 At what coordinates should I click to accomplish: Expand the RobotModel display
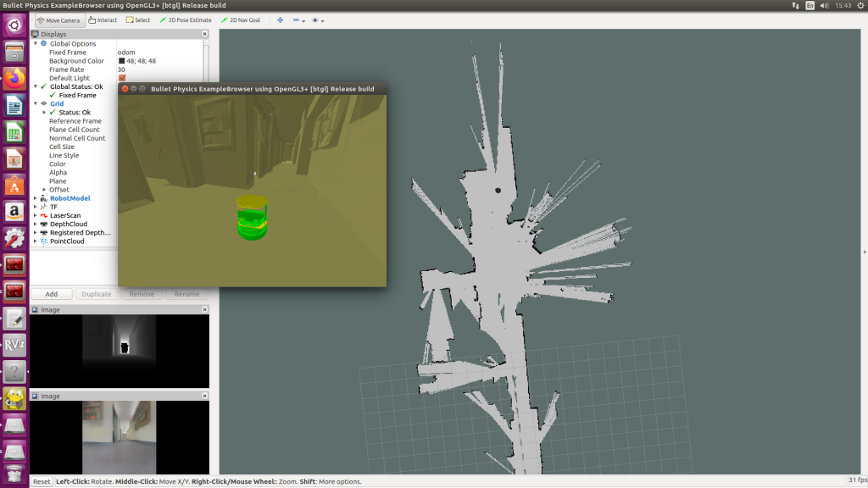point(36,198)
